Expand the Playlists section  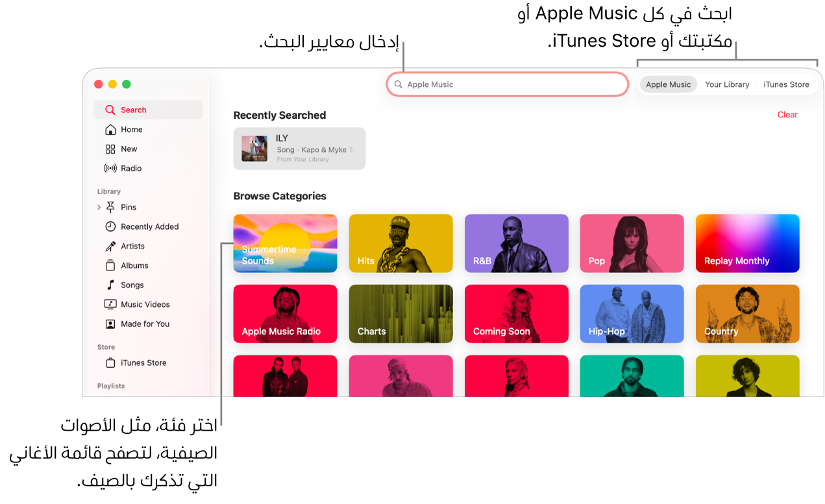pos(111,385)
